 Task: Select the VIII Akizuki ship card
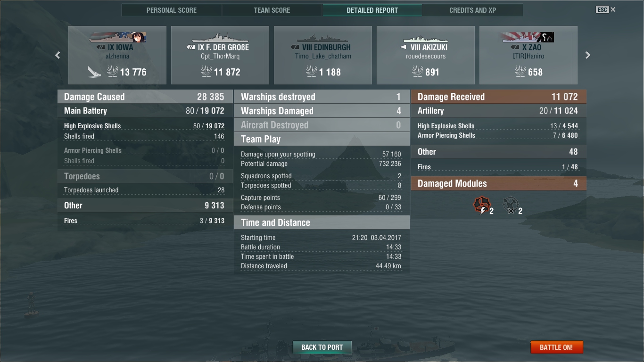(x=426, y=55)
